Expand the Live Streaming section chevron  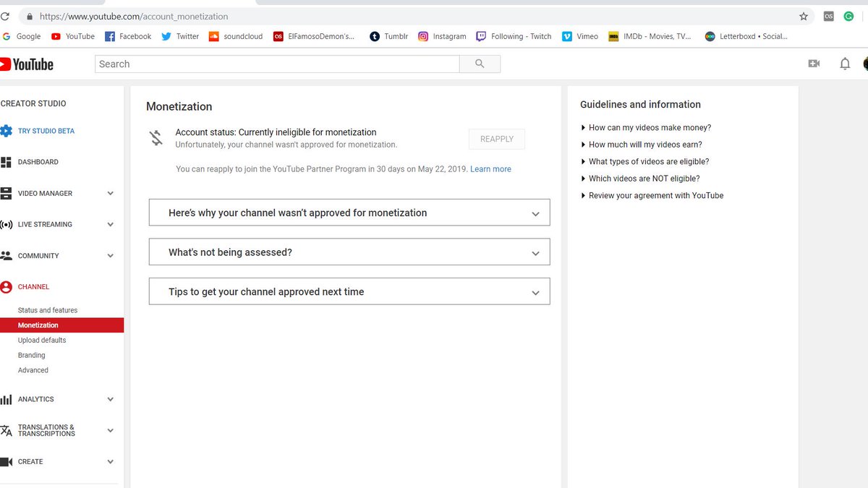click(111, 224)
